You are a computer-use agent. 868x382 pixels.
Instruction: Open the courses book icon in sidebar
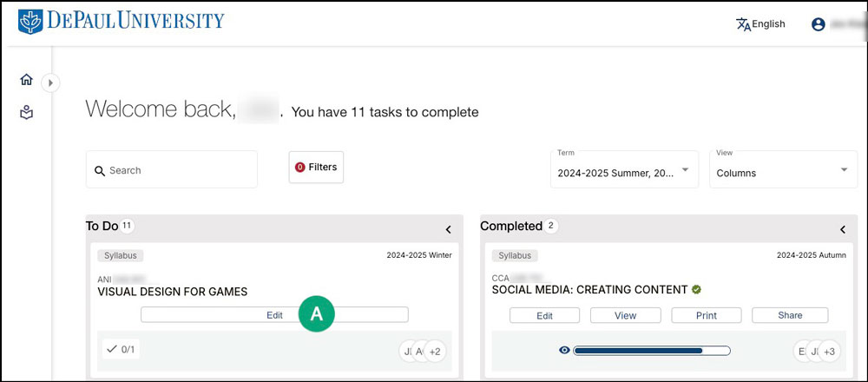click(x=26, y=113)
